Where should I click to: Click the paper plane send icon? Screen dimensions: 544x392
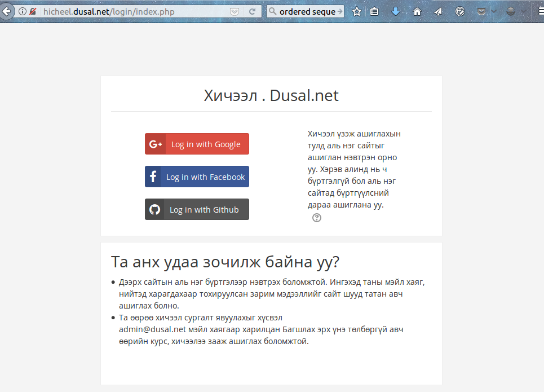(x=438, y=12)
